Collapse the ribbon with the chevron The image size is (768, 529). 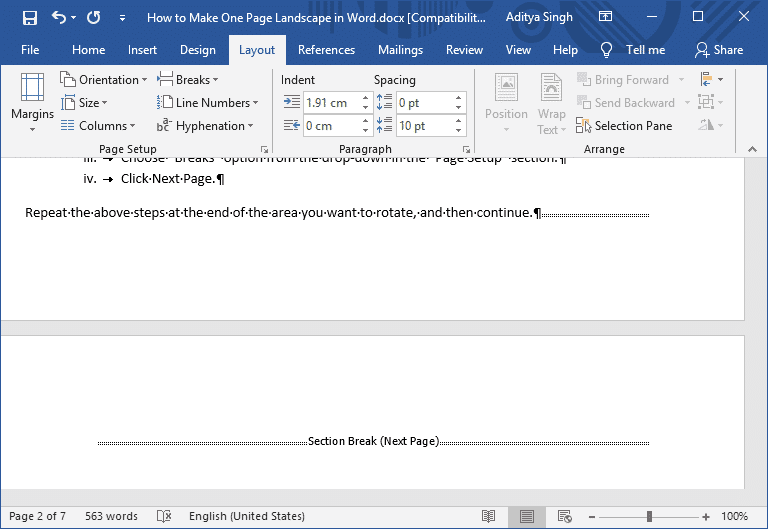click(752, 149)
